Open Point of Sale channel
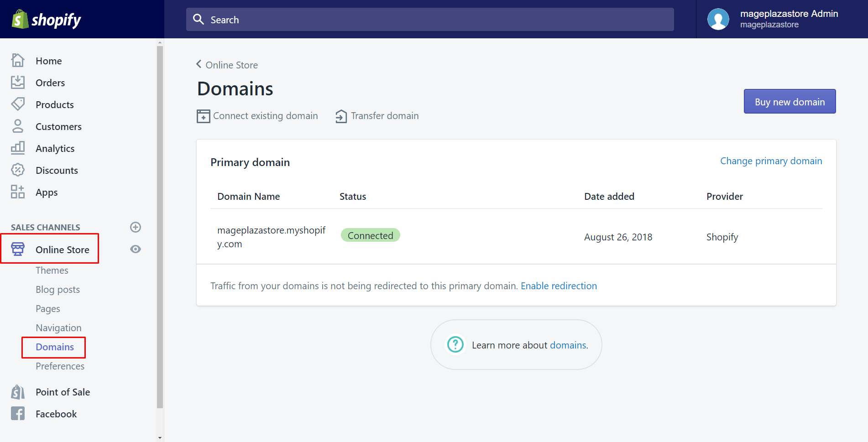 63,392
